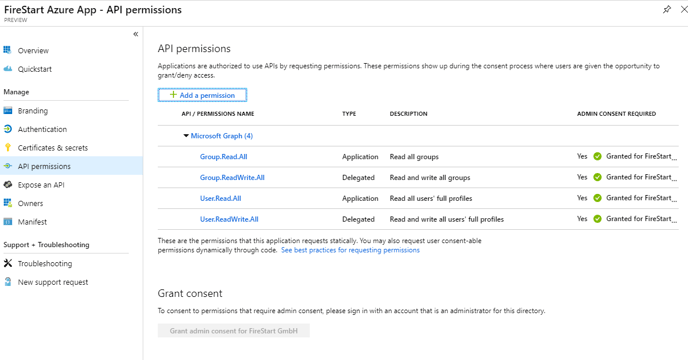Click green check icon for Group.ReadWrite.All

coord(597,177)
